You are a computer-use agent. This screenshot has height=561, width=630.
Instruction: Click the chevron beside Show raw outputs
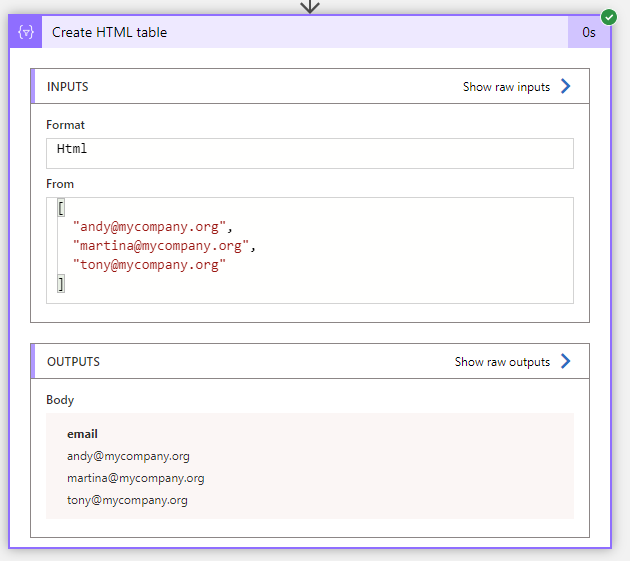pyautogui.click(x=566, y=362)
